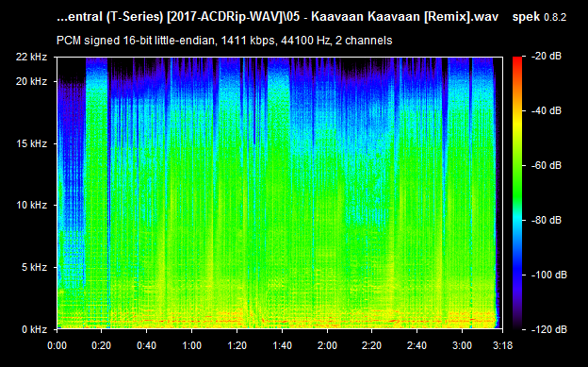Click the 1:00 time axis marker

click(191, 345)
